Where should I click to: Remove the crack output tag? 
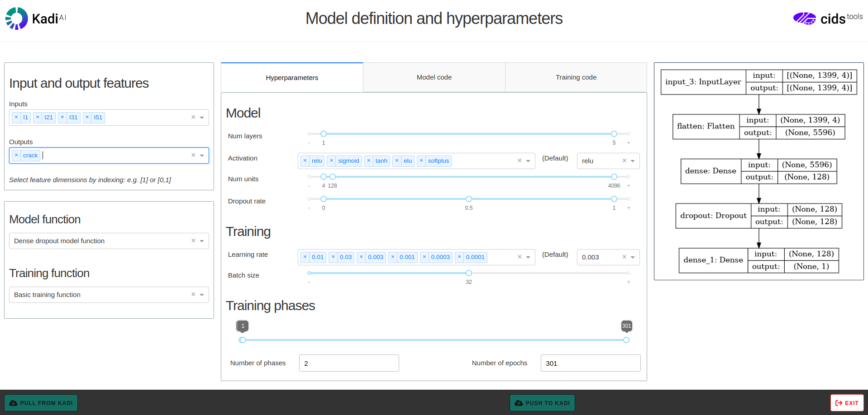click(16, 156)
